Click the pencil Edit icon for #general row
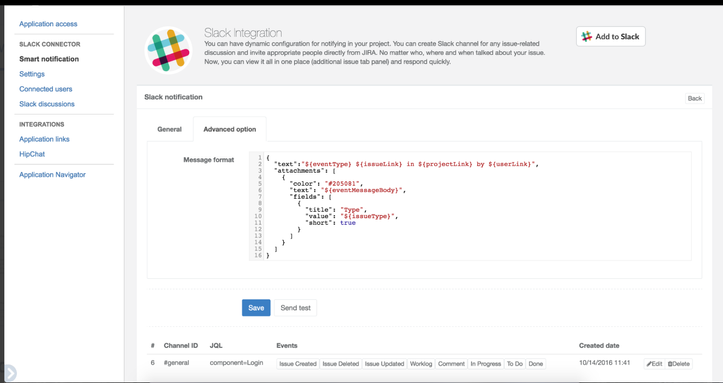Viewport: 723px width, 383px height. (649, 364)
